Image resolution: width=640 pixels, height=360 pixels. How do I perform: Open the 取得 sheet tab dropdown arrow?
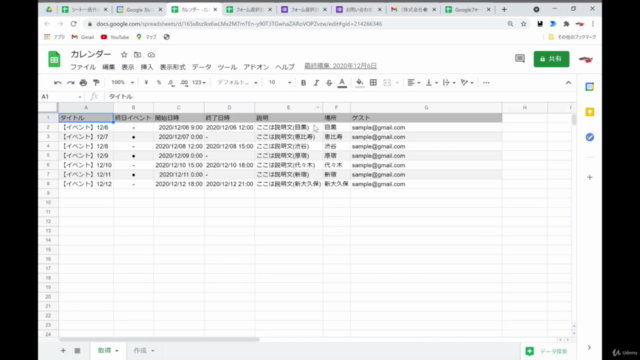tap(117, 351)
